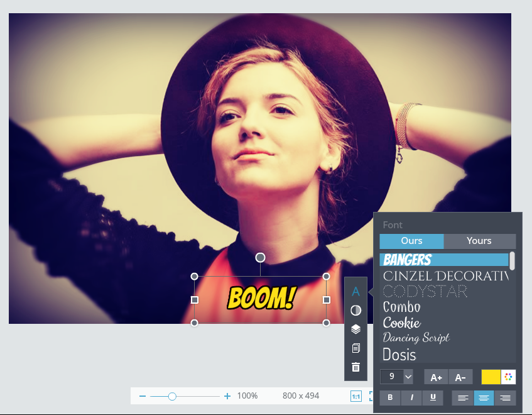Viewport: 532px width, 415px height.
Task: Click the left middle resize handle of text box
Action: 195,300
